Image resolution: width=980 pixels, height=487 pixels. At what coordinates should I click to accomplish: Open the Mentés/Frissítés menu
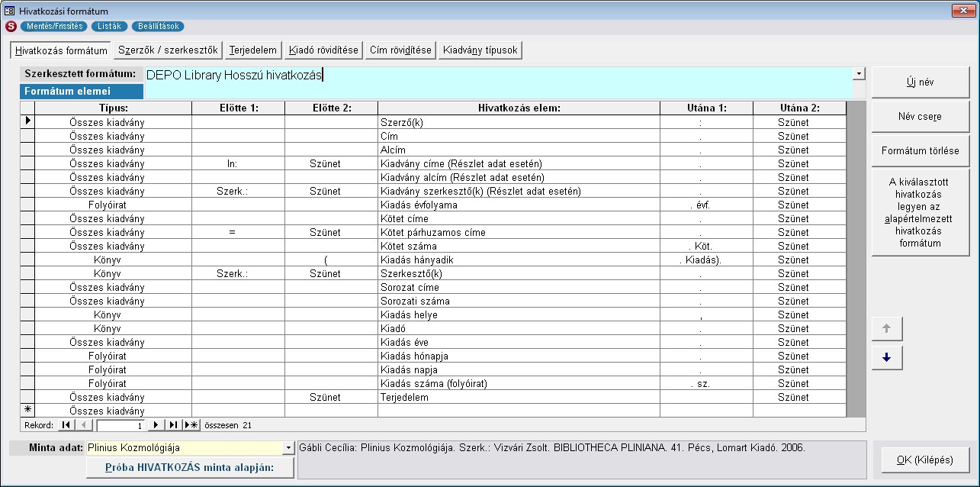53,26
